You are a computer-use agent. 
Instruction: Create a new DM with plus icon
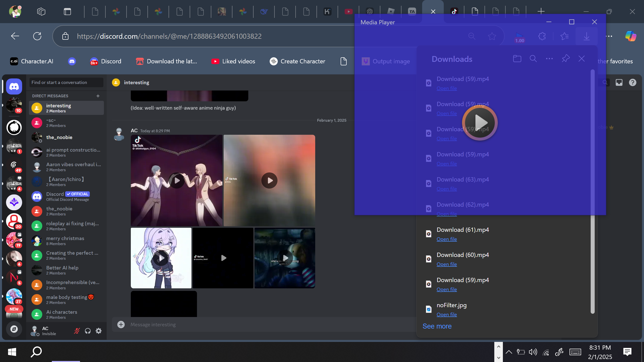point(98,96)
